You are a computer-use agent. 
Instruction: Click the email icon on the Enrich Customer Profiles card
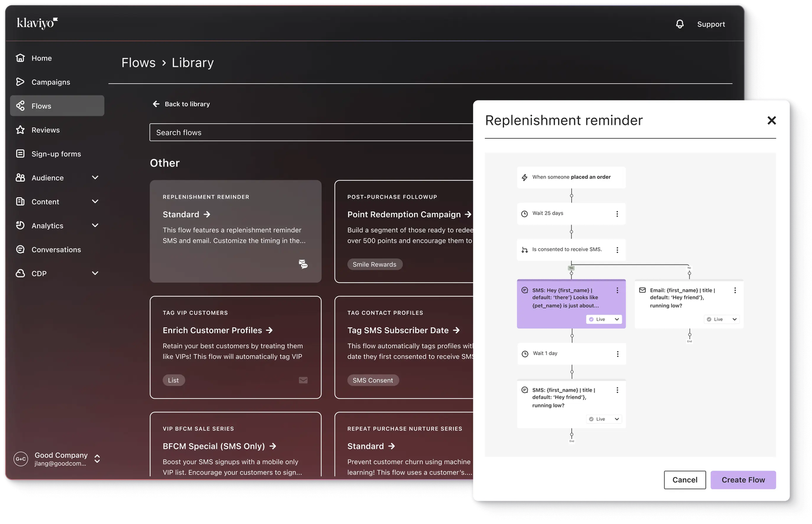(x=303, y=380)
